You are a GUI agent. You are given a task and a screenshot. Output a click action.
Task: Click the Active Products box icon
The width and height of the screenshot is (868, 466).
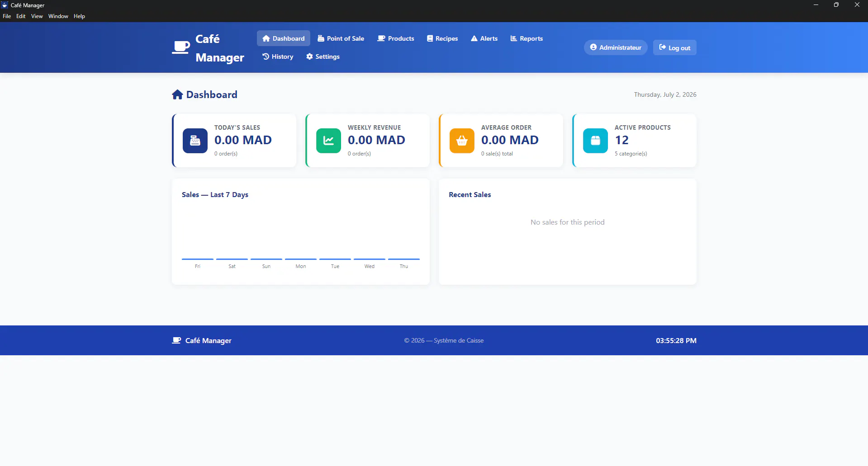pyautogui.click(x=595, y=141)
